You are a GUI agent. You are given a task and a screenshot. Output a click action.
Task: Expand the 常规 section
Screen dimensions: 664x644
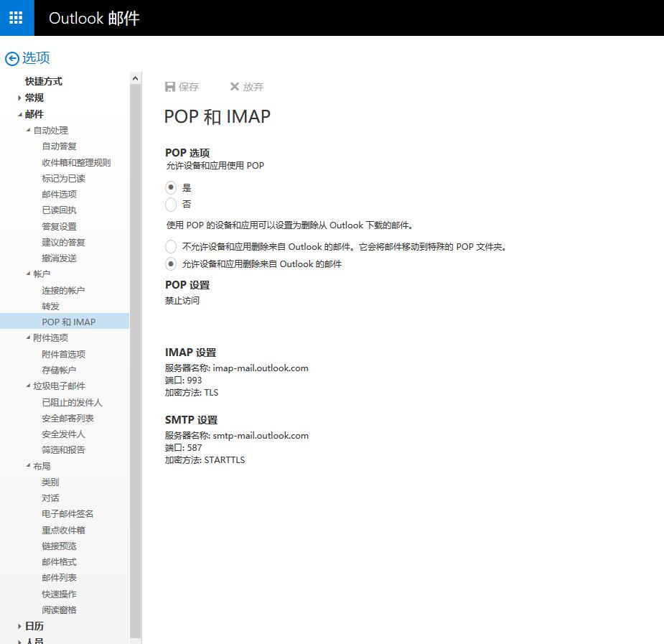click(x=19, y=98)
